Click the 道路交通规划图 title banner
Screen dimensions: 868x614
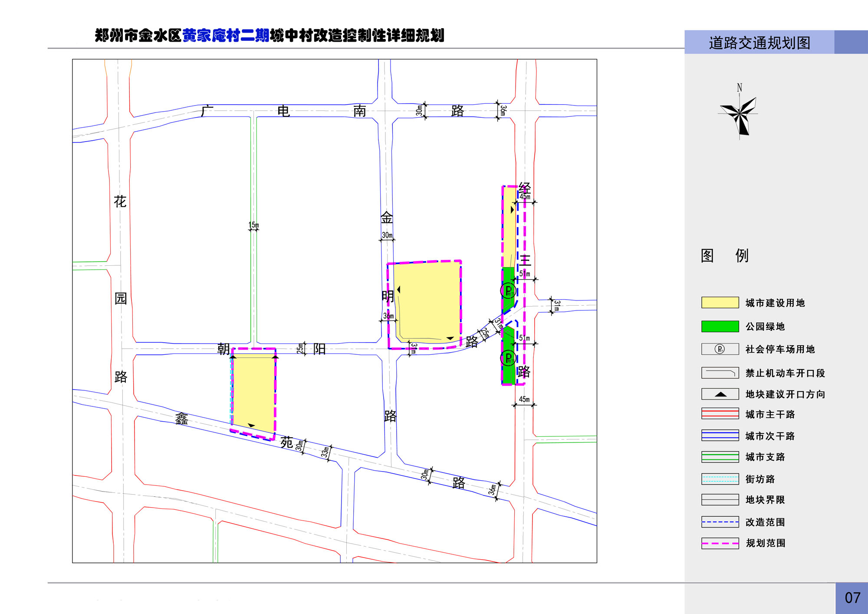[759, 43]
